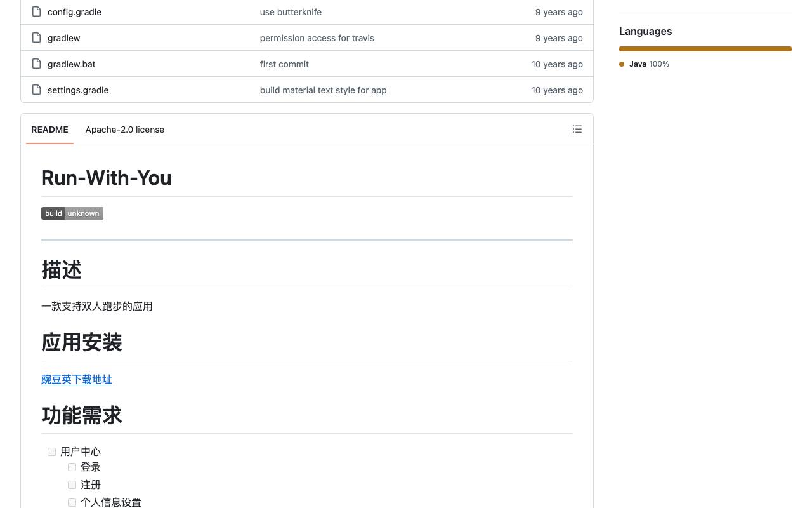The height and width of the screenshot is (508, 812).
Task: Click the file icon beside settings.gradle
Action: (x=37, y=90)
